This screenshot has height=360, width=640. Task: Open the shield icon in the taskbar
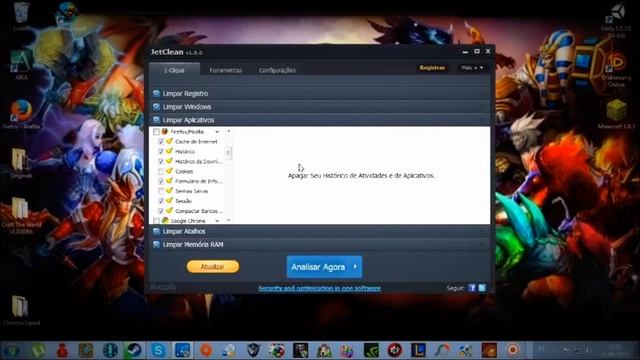253,350
